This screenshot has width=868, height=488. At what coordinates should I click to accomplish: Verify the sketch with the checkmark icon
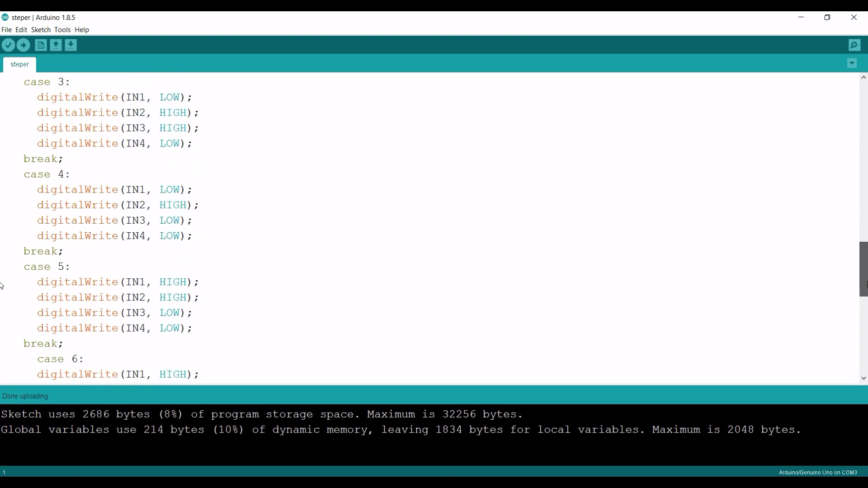[x=9, y=45]
